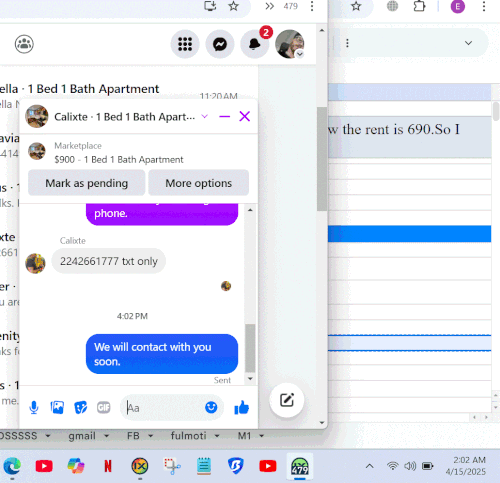Open the 479 browser profile on taskbar
Viewport: 500px width, 483px height.
pos(300,466)
